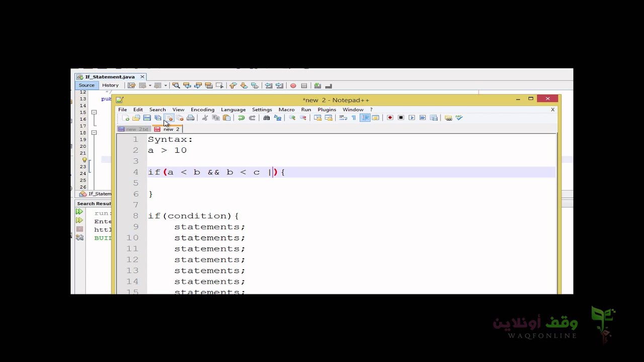This screenshot has height=362, width=644.
Task: Click the lightbulb hint icon in NetBeans gutter
Action: pyautogui.click(x=84, y=160)
